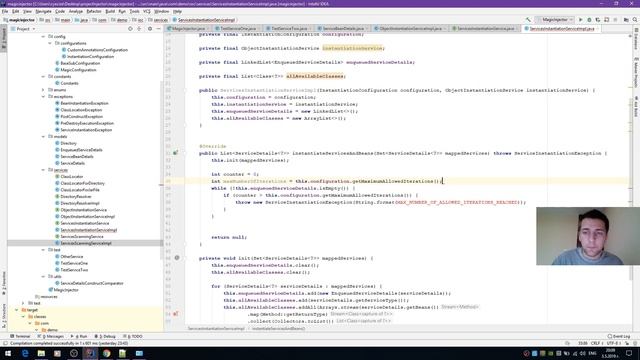Select ClassLocatorForDirectory in project tree
Image resolution: width=640 pixels, height=360 pixels.
[x=82, y=184]
